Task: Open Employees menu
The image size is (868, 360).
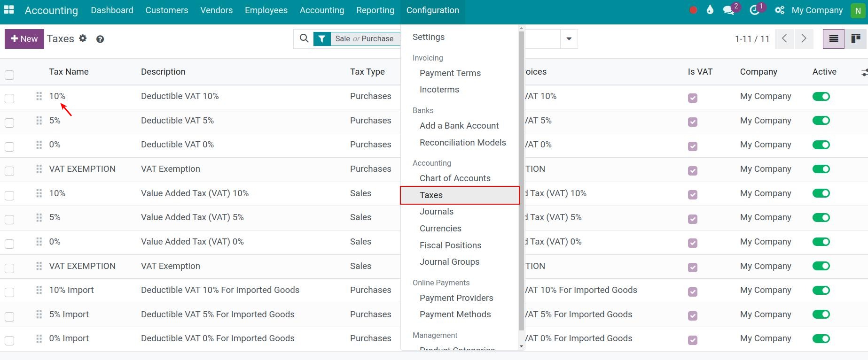Action: (266, 10)
